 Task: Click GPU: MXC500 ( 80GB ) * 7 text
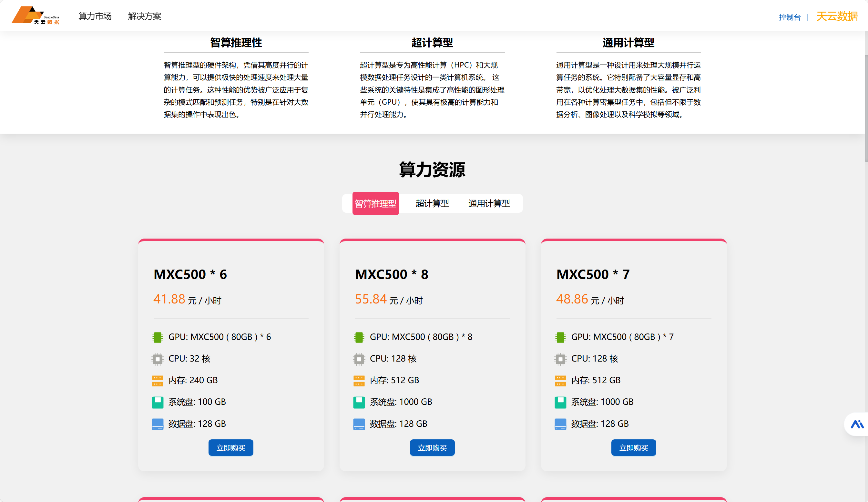tap(622, 337)
